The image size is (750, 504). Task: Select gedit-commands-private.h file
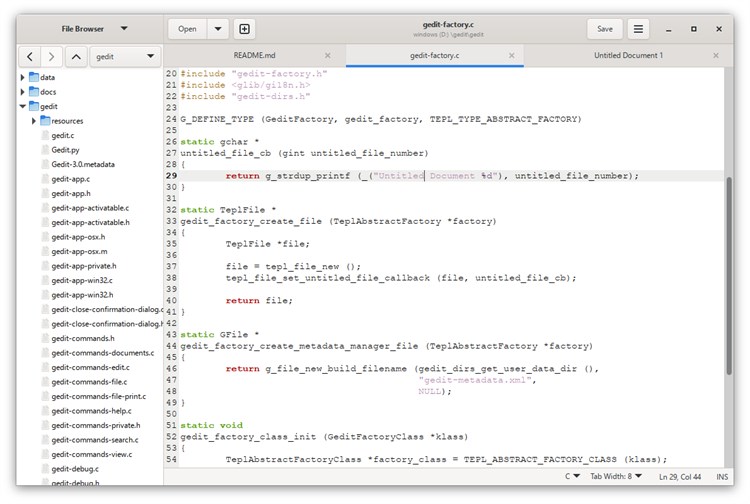coord(96,425)
